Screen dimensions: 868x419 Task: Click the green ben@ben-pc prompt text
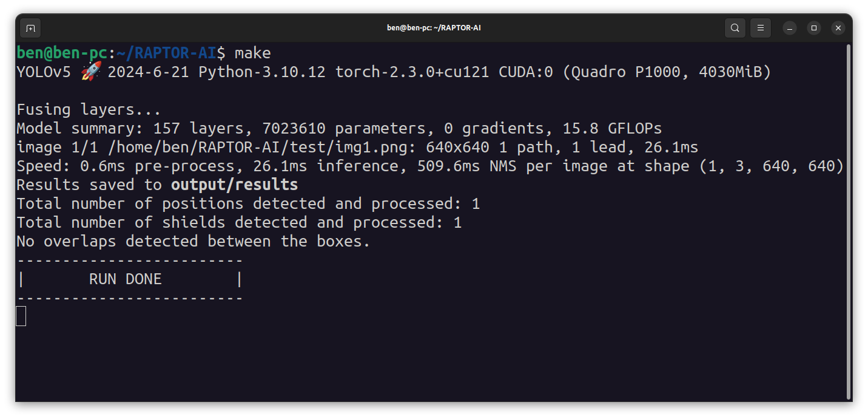click(62, 53)
